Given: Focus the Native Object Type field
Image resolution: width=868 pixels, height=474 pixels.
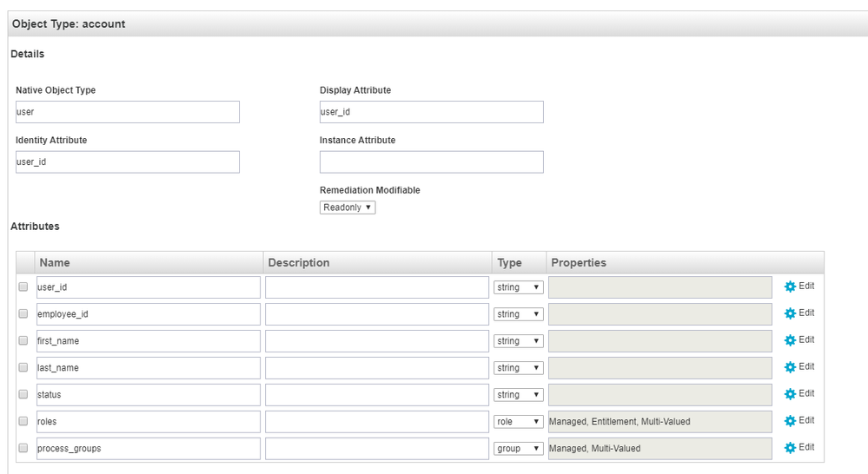Looking at the screenshot, I should pyautogui.click(x=127, y=112).
